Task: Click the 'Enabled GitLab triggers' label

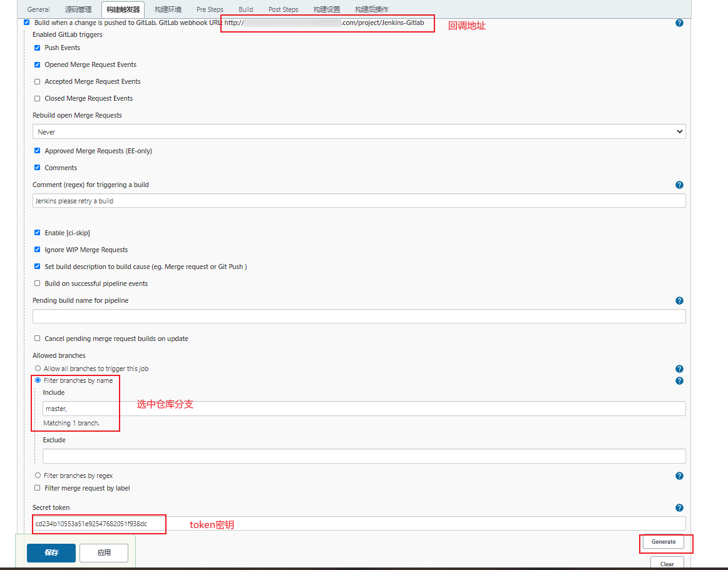Action: 68,34
